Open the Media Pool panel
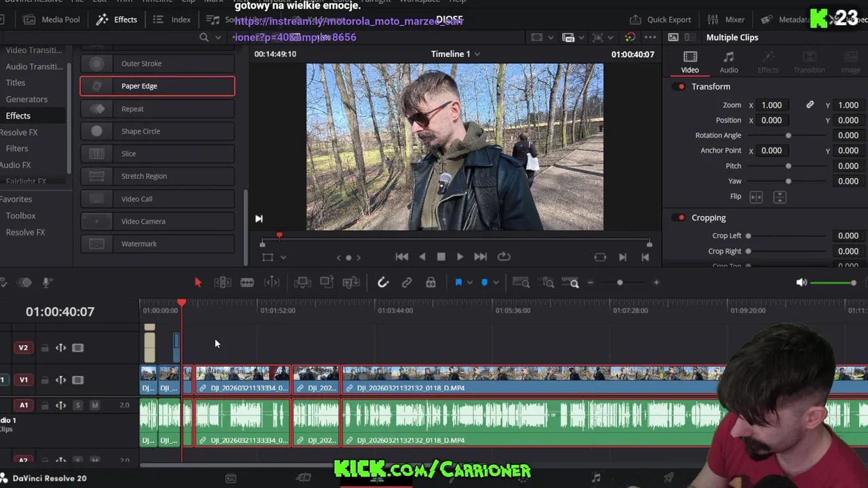The image size is (868, 488). 52,20
